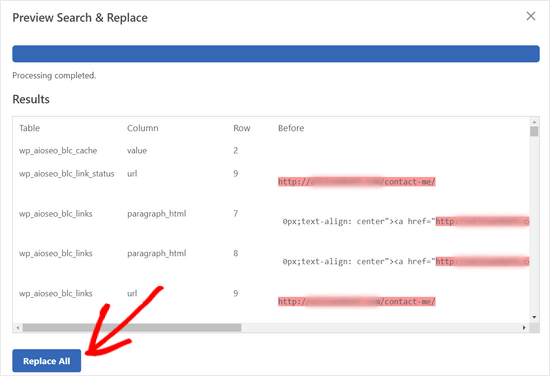Viewport: 550px width, 376px height.
Task: Select the 'Processing completed.' status text
Action: tap(54, 75)
